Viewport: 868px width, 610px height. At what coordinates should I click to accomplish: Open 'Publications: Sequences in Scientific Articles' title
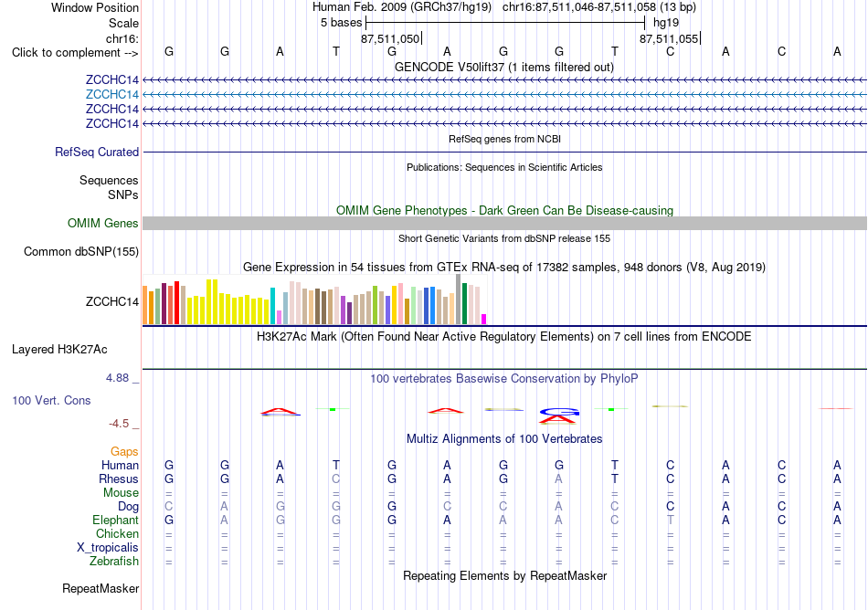[504, 168]
